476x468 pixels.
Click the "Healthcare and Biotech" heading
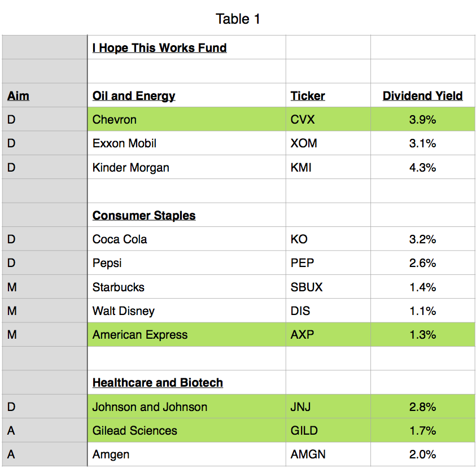(x=158, y=383)
